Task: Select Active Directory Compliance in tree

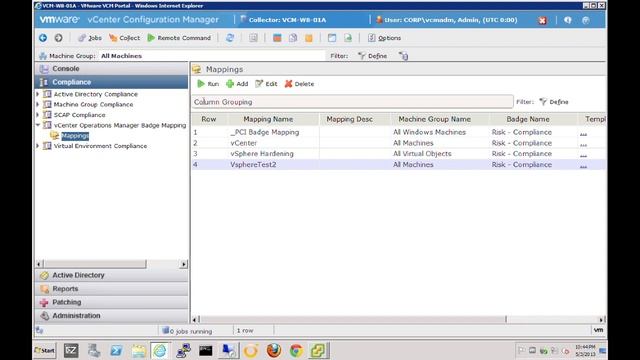Action: (x=96, y=94)
